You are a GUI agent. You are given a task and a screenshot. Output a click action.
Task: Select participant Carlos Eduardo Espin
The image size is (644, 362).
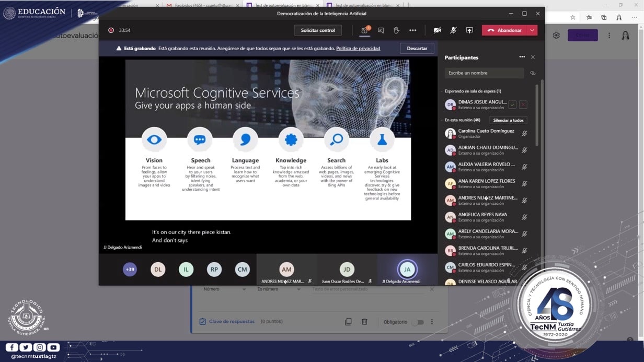487,267
